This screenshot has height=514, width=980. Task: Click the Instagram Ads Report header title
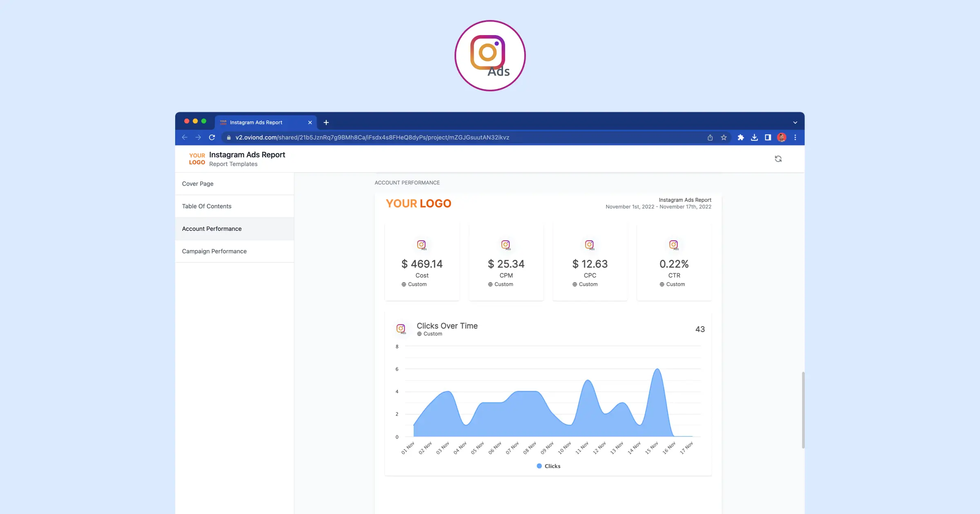pos(247,155)
